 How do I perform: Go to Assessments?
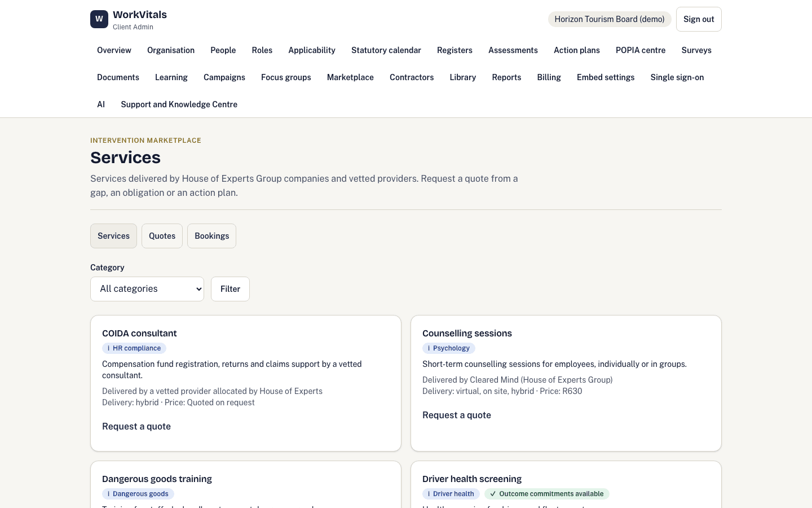pos(513,50)
